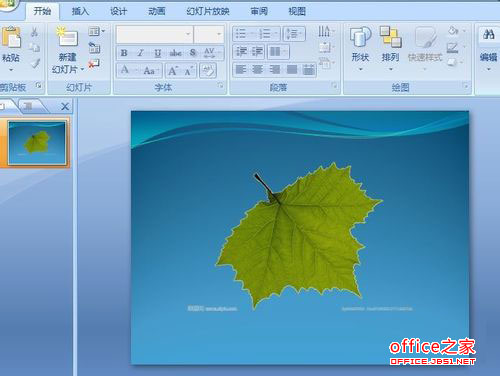Toggle Bold formatting
500x376 pixels.
[x=124, y=53]
